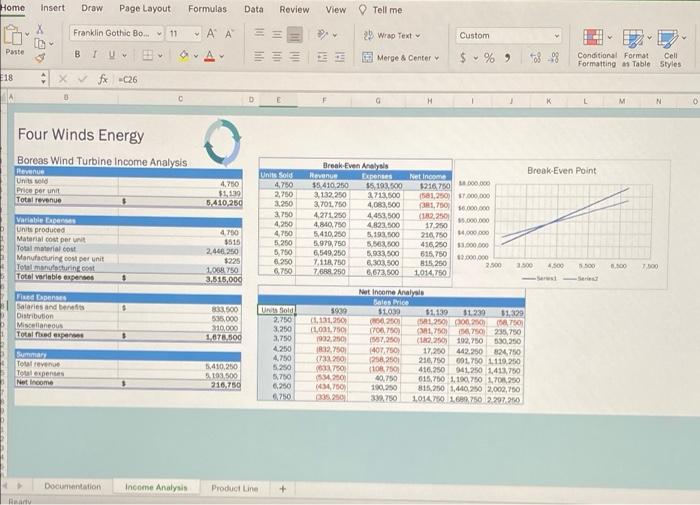Open the Formulas tab
700x505 pixels.
207,9
